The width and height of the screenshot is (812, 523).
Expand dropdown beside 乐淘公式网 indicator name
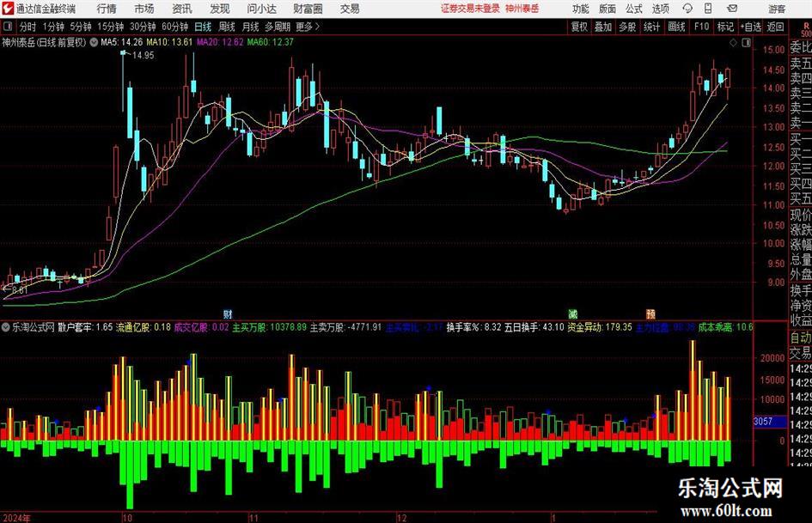tap(6, 327)
